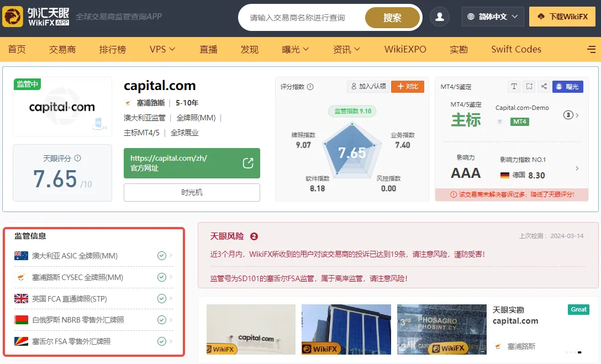The image size is (601, 364).
Task: Click the 监管中 status tag
Action: pyautogui.click(x=27, y=84)
